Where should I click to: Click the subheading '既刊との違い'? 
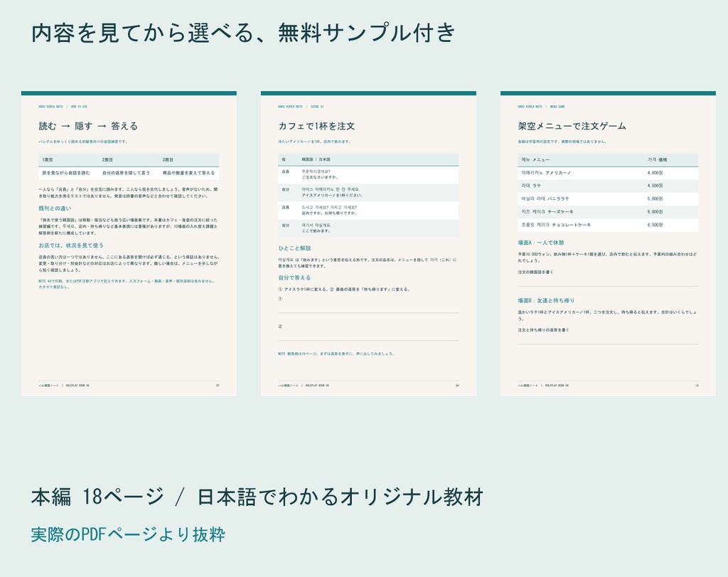[x=55, y=208]
